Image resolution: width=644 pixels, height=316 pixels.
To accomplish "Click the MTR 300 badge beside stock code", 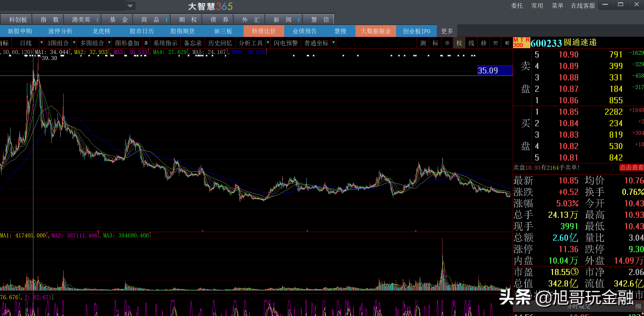I will 521,42.
